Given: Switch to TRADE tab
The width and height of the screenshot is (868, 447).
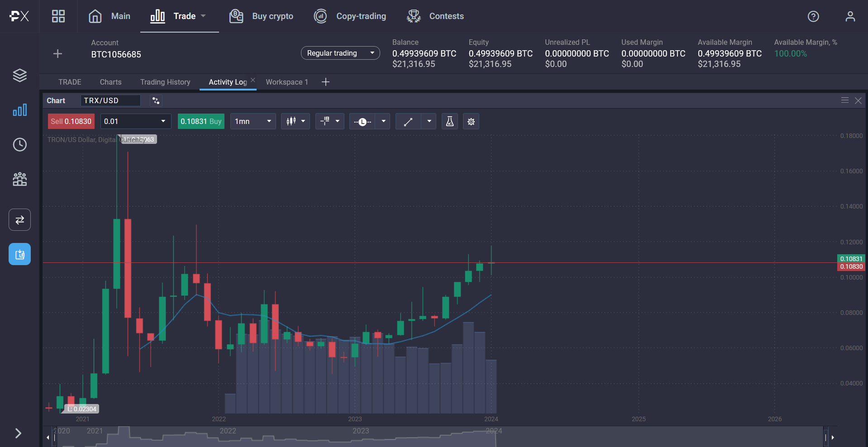Looking at the screenshot, I should tap(70, 82).
